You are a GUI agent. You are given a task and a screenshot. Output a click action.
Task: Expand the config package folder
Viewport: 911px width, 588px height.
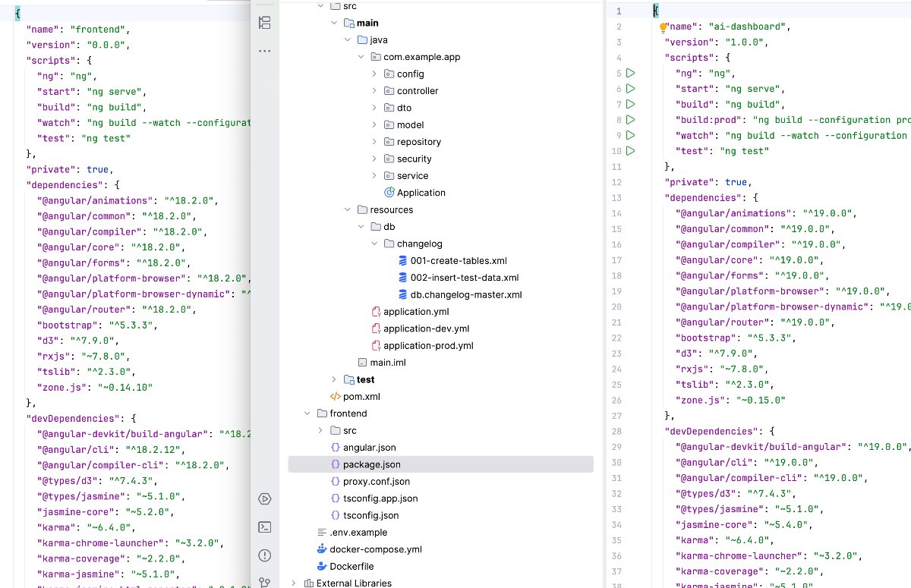pos(374,74)
